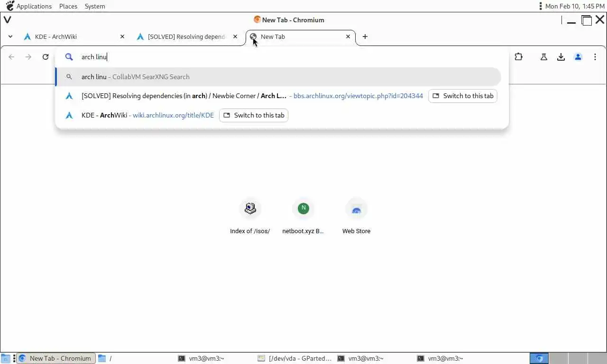This screenshot has width=607, height=364.
Task: Select the first vm3@vm3:~ terminal taskbar entry
Action: pyautogui.click(x=216, y=358)
